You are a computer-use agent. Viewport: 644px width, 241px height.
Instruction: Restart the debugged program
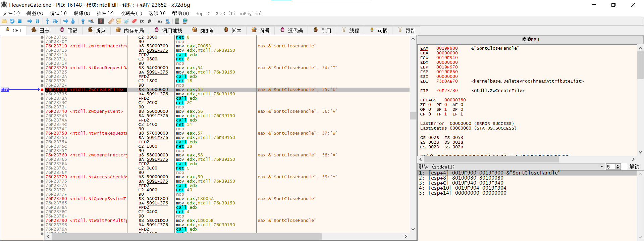12,21
